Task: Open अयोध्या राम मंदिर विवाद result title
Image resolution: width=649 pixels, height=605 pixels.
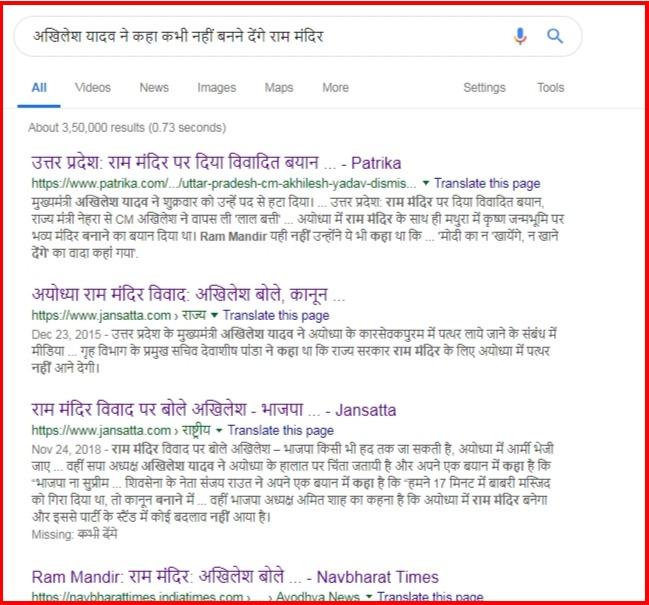Action: pyautogui.click(x=188, y=295)
